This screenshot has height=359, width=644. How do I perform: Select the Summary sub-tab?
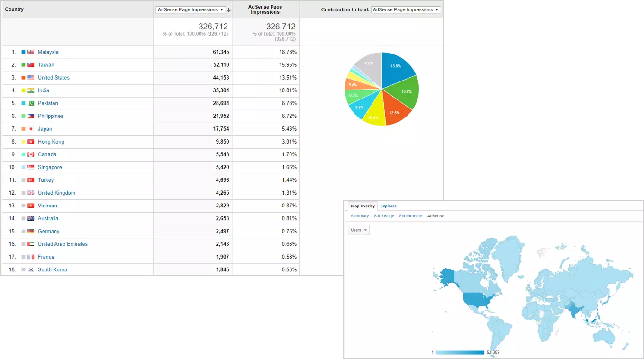(360, 216)
